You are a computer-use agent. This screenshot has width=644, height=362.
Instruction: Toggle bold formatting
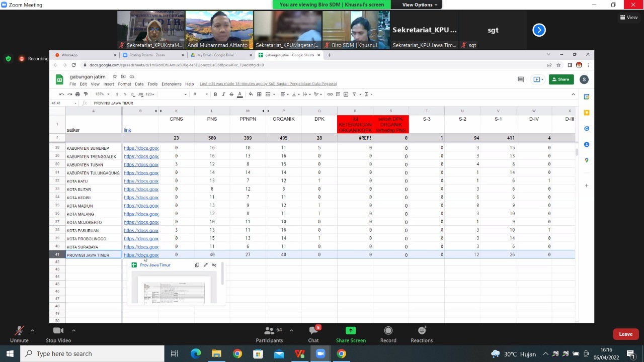pyautogui.click(x=215, y=94)
